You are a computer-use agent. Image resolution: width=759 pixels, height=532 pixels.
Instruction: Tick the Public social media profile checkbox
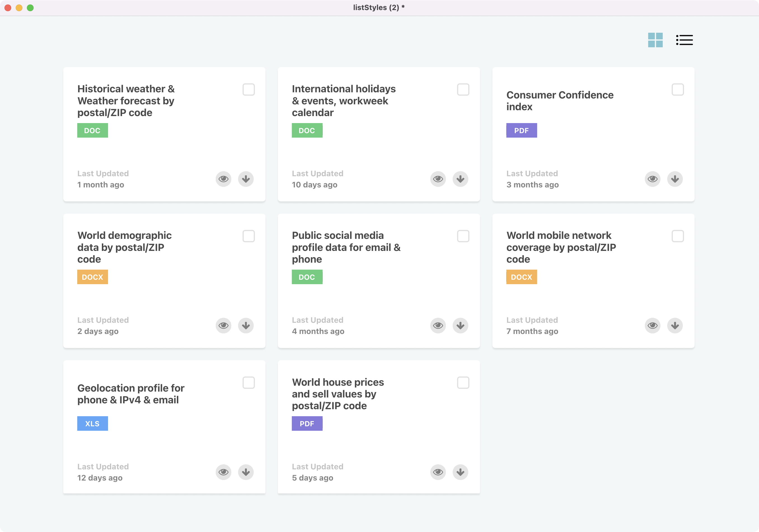pyautogui.click(x=463, y=236)
